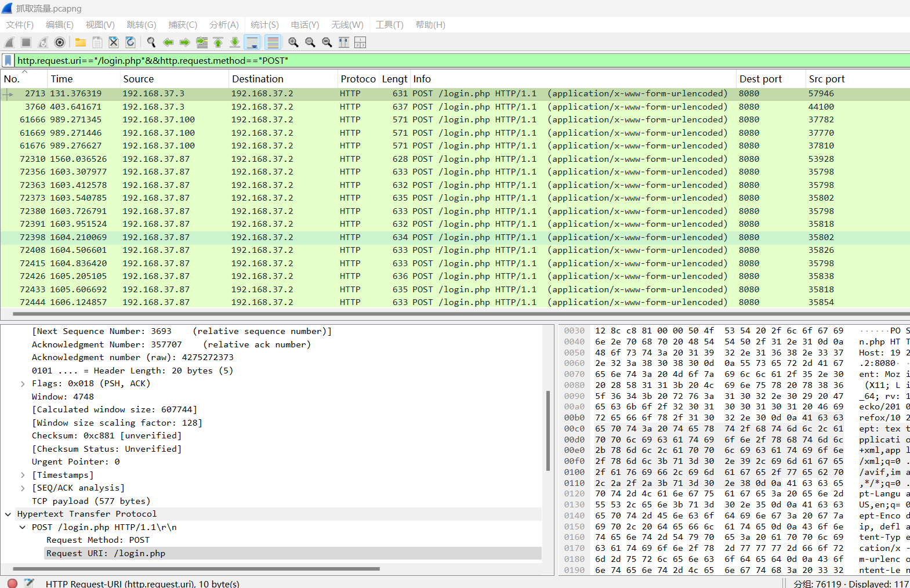
Task: Zoom in packet text
Action: pyautogui.click(x=293, y=42)
